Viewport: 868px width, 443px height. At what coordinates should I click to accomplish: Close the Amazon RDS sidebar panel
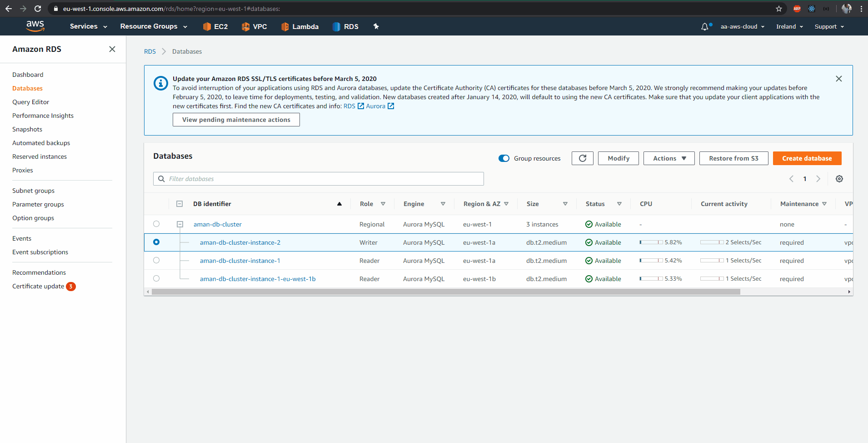[112, 49]
